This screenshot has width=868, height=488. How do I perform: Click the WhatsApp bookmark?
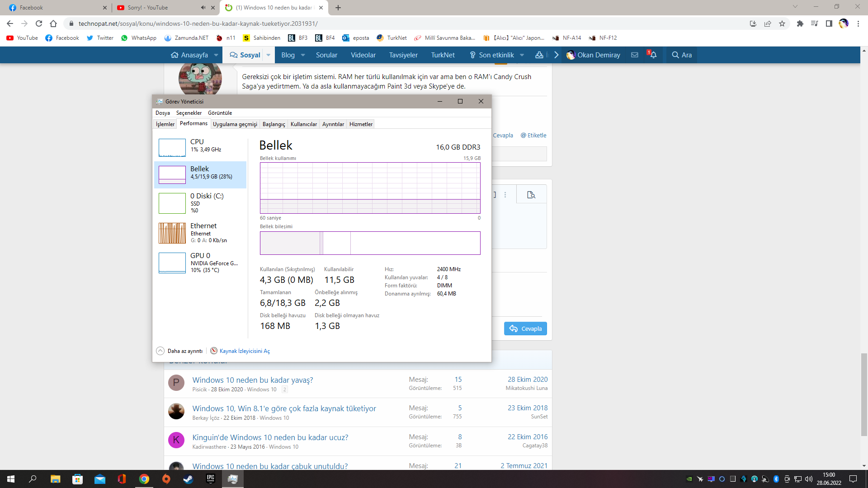point(138,38)
